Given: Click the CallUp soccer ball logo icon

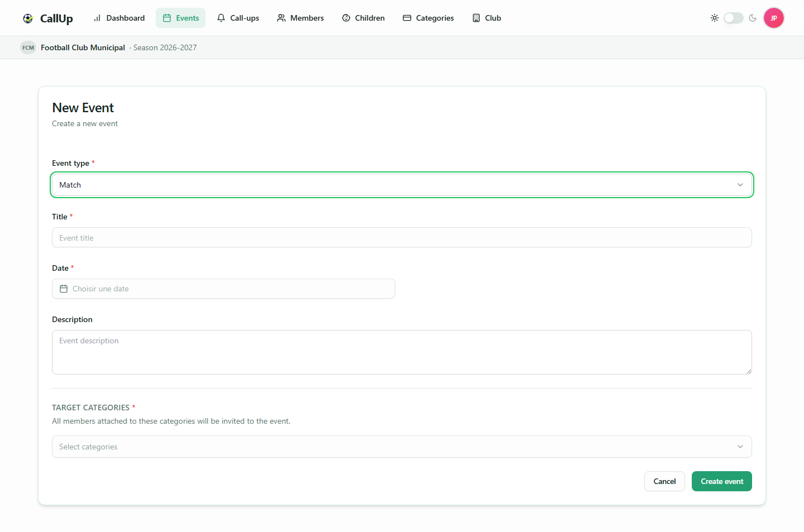Looking at the screenshot, I should tap(28, 18).
